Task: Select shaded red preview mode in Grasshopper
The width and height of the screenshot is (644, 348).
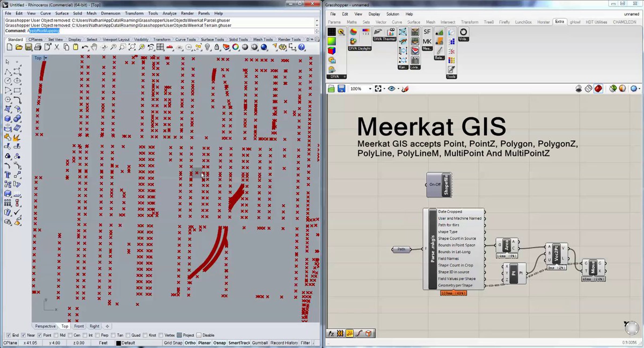Action: point(598,88)
